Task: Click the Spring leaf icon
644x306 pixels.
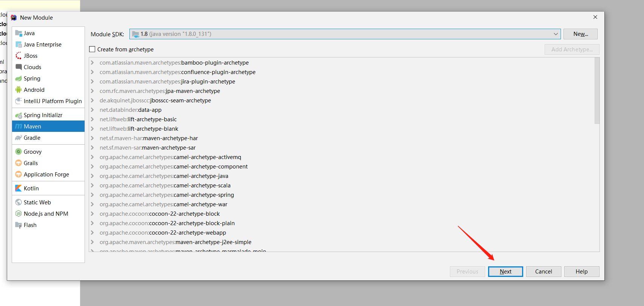Action: pos(18,79)
